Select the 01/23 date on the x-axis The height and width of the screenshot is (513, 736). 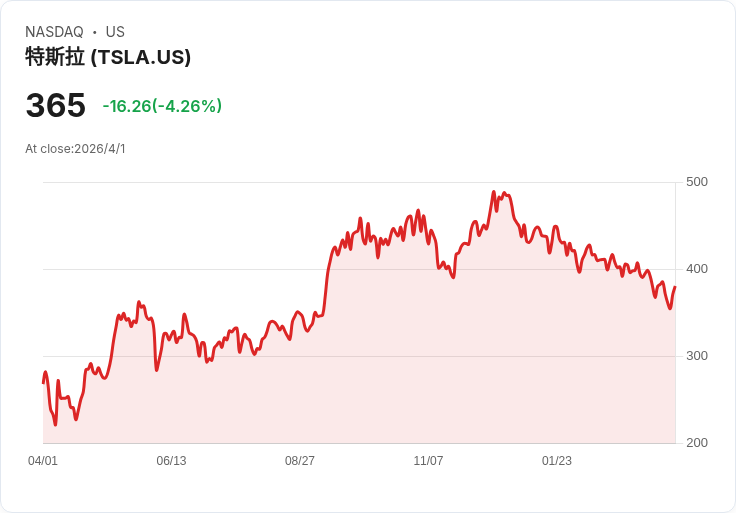click(x=557, y=461)
